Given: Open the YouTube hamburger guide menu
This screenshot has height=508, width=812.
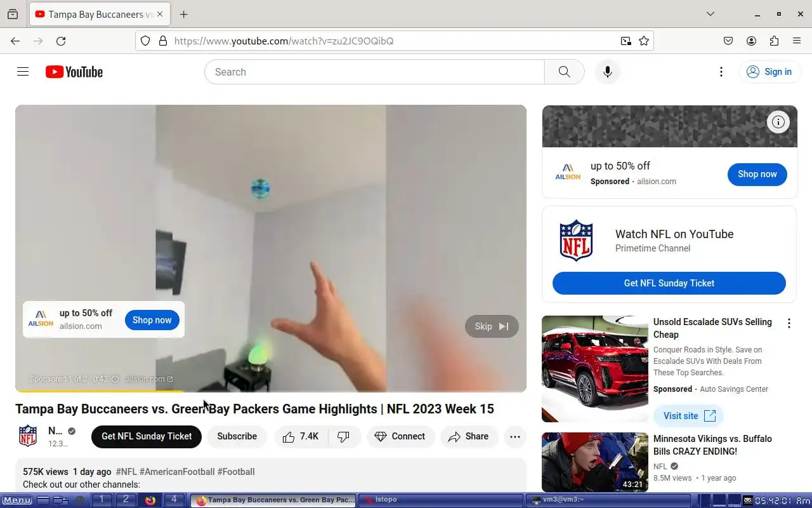Looking at the screenshot, I should point(23,72).
